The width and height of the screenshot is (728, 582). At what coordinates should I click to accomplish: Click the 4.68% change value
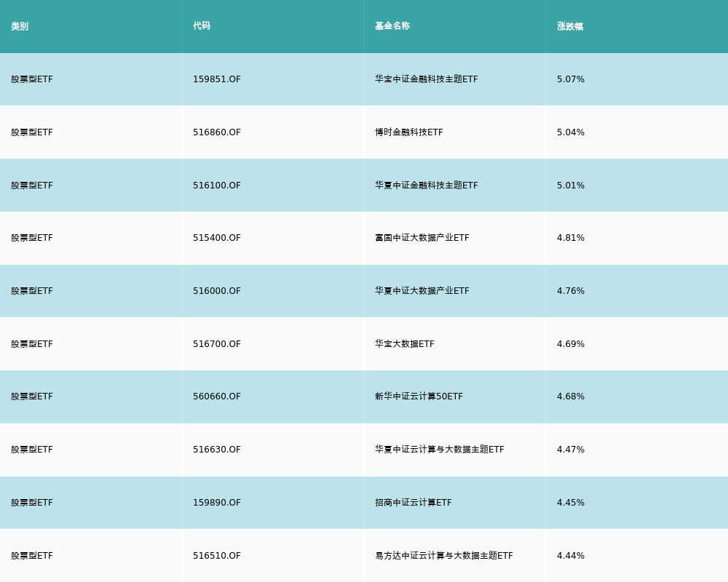click(x=571, y=396)
